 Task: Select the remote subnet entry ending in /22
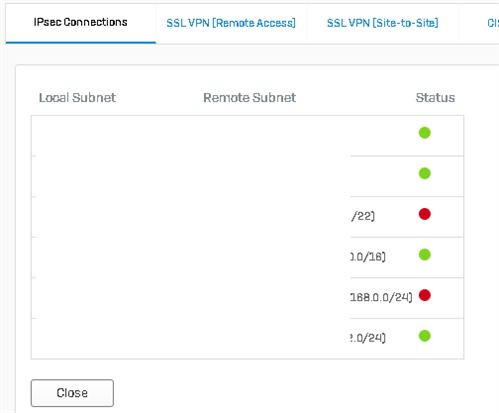tap(363, 216)
